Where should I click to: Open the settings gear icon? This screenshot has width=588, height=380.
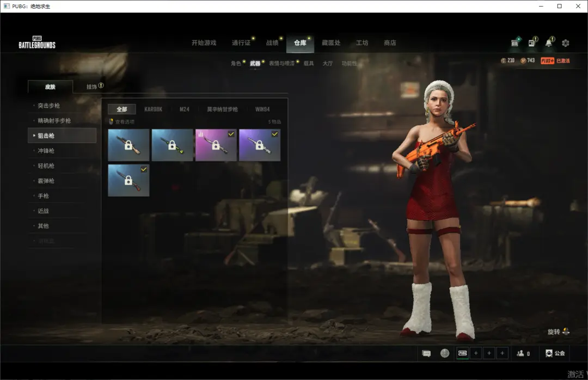pyautogui.click(x=566, y=43)
